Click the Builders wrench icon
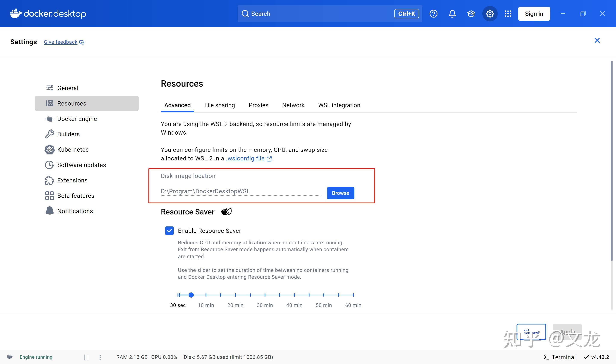616x364 pixels. (x=50, y=134)
